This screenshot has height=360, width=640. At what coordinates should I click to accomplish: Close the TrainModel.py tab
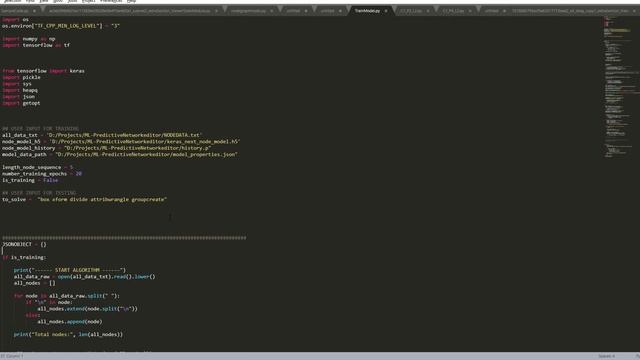coord(386,11)
